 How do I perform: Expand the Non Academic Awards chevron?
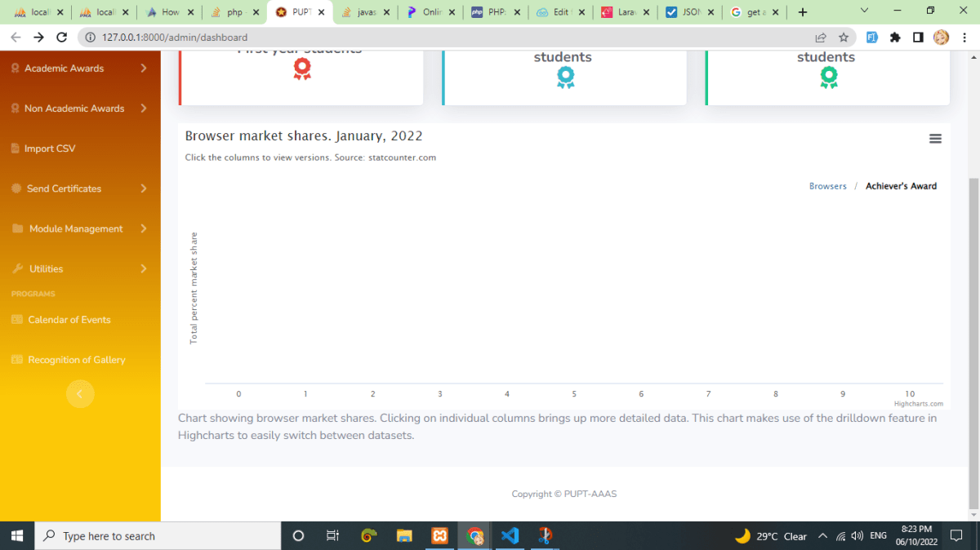(144, 109)
